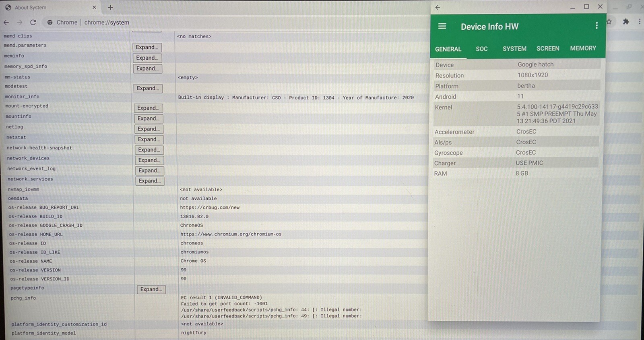
Task: Select the About System browser tab
Action: [50, 7]
